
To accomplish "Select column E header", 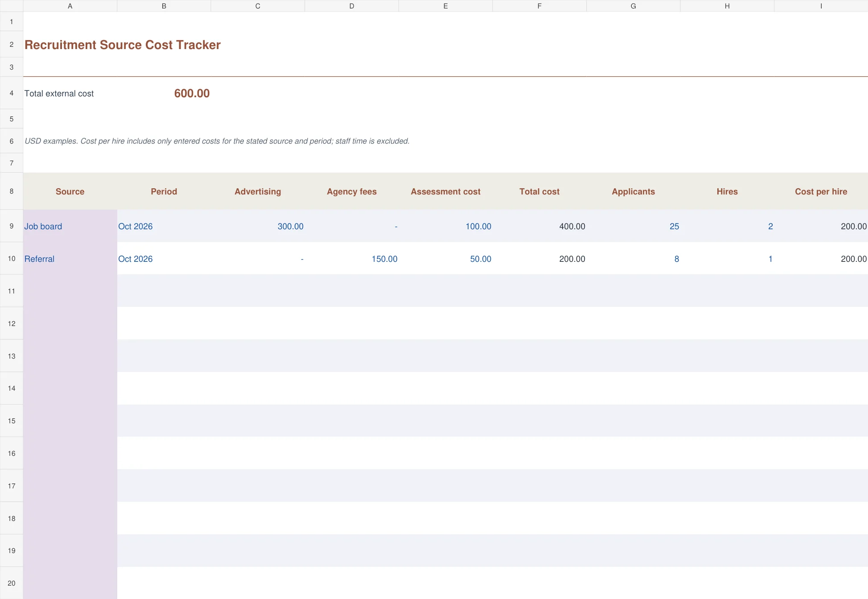I will [x=445, y=6].
